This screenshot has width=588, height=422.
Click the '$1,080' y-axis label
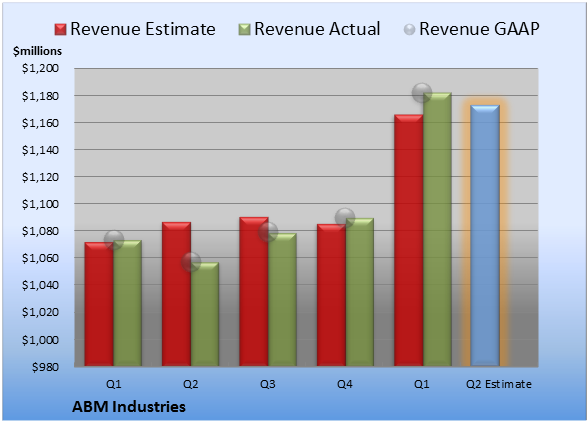click(40, 231)
